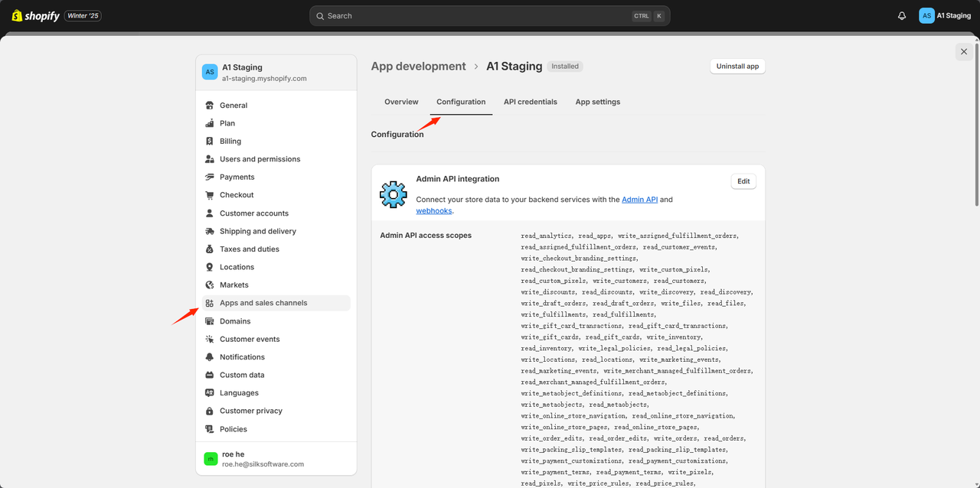This screenshot has height=488, width=980.
Task: Close the settings panel with X
Action: (963, 51)
